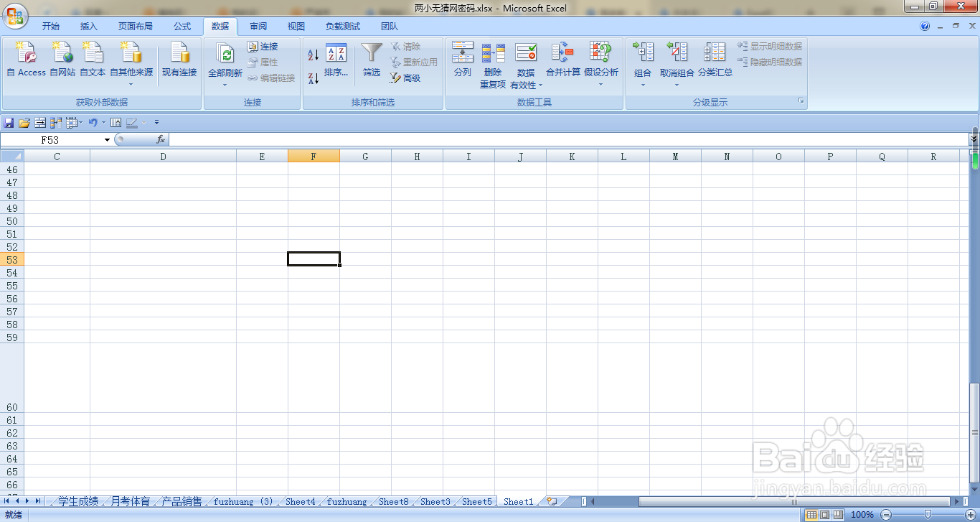Switch to sheet 学生成绩
This screenshot has height=522, width=980.
pyautogui.click(x=78, y=501)
